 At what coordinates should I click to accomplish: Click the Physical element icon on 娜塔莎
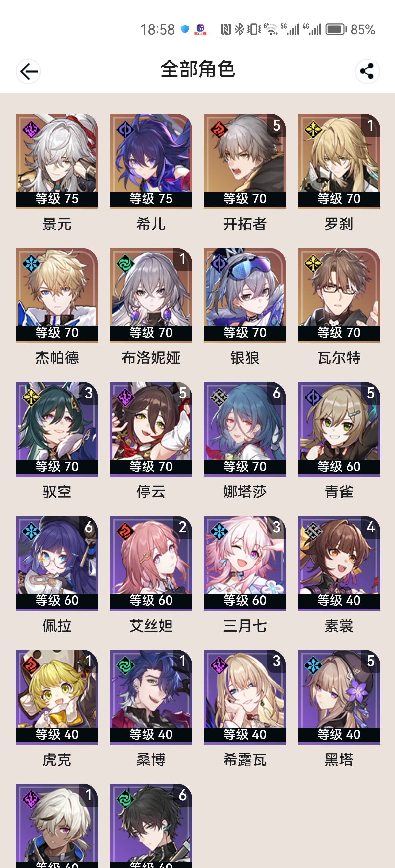tap(219, 398)
